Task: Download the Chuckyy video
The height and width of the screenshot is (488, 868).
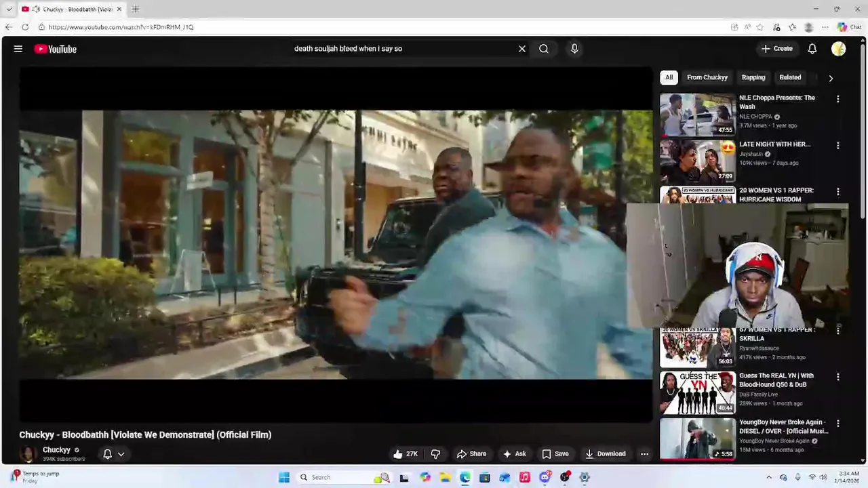Action: [x=606, y=454]
